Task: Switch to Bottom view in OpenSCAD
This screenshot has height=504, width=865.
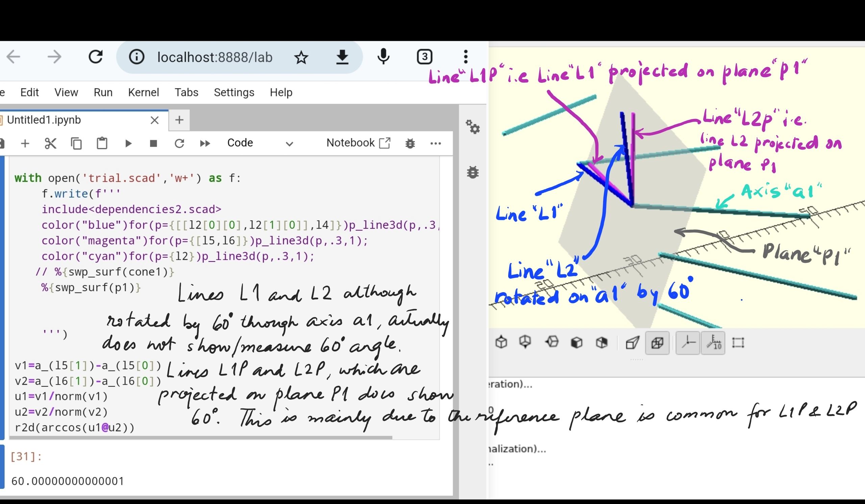Action: tap(525, 342)
